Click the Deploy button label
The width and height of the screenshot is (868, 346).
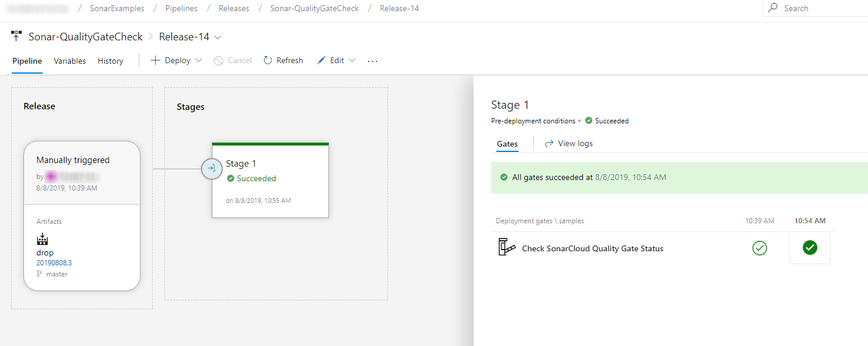coord(178,61)
